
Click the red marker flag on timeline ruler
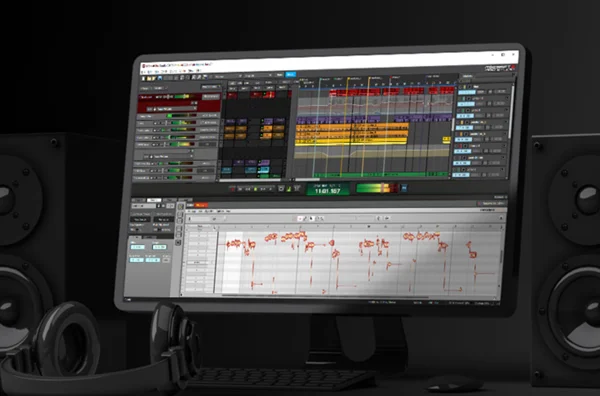390,78
